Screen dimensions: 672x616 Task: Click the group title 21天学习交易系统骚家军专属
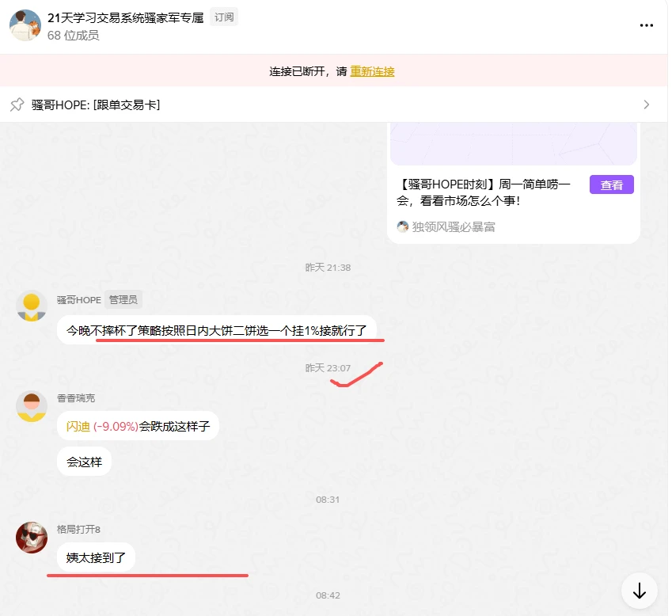126,17
